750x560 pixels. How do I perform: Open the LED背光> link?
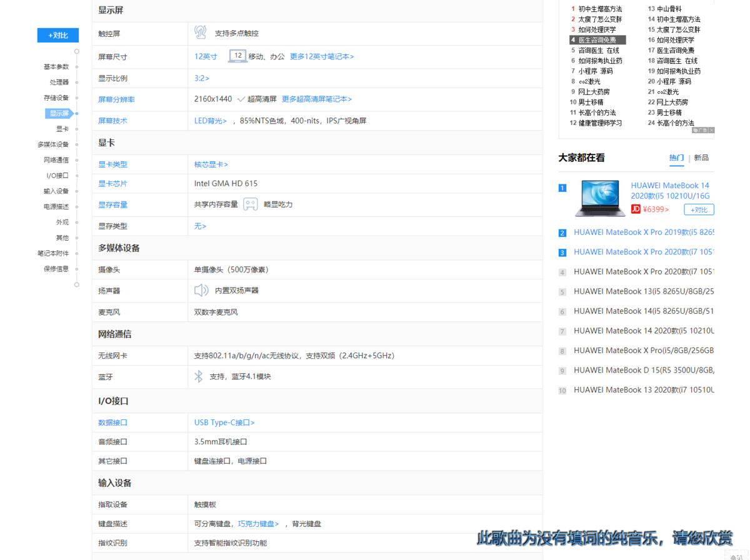[211, 121]
